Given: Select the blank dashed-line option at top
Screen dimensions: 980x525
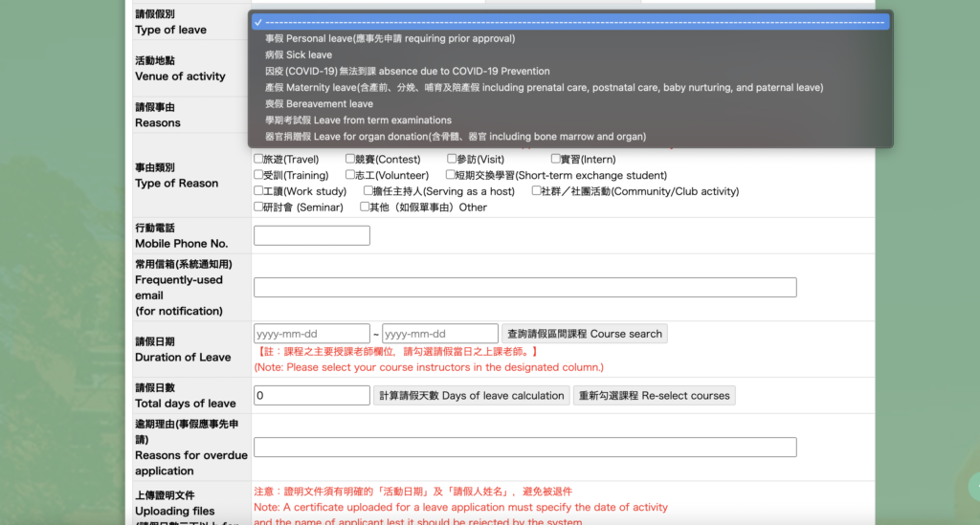Looking at the screenshot, I should coord(570,21).
